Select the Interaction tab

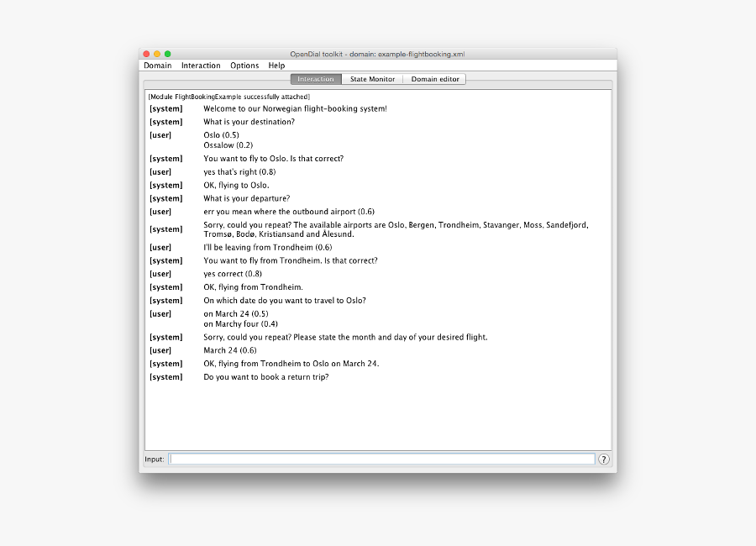click(316, 79)
